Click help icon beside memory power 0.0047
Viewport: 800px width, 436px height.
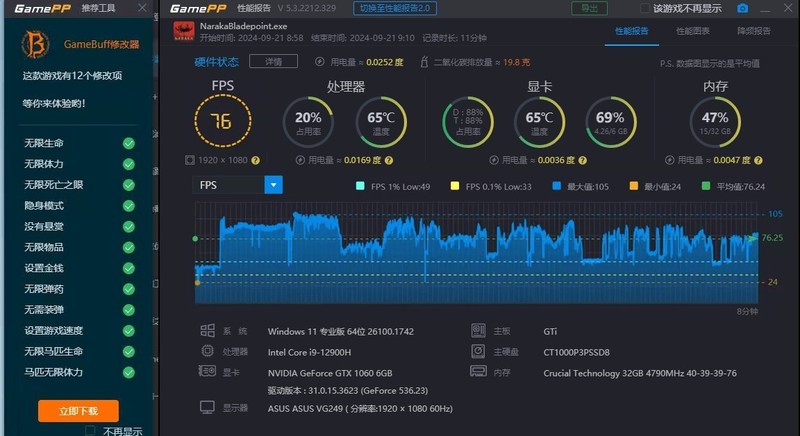(758, 160)
